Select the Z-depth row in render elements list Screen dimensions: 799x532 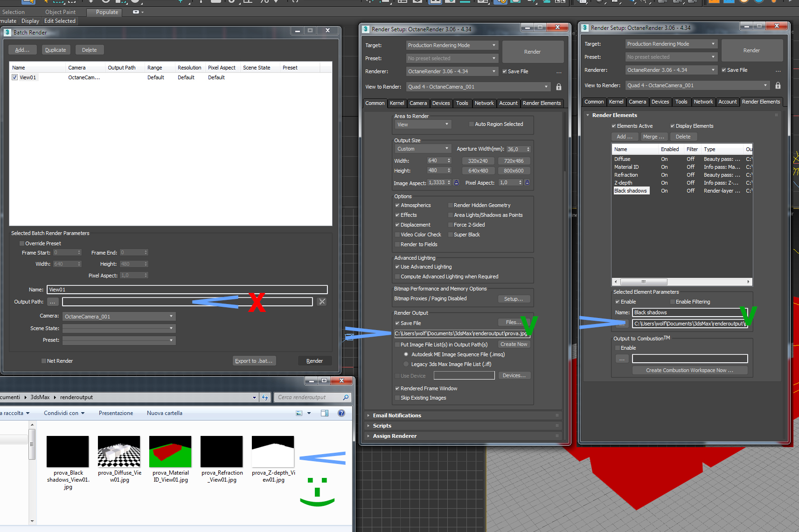pos(682,183)
